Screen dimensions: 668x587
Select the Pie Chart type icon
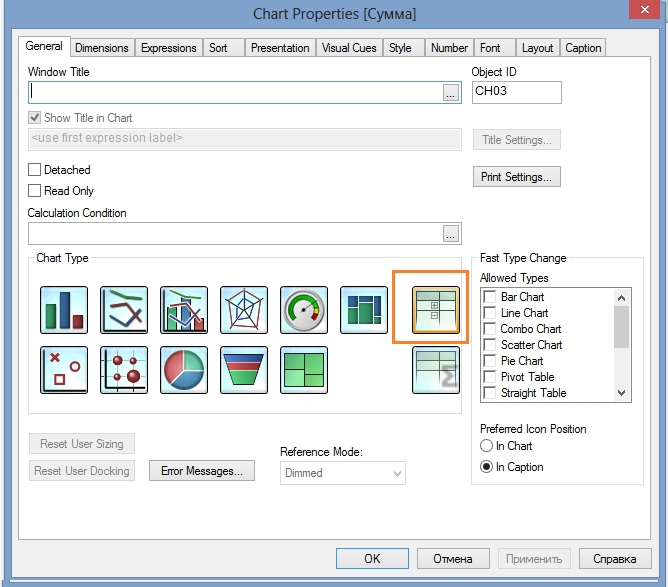184,370
